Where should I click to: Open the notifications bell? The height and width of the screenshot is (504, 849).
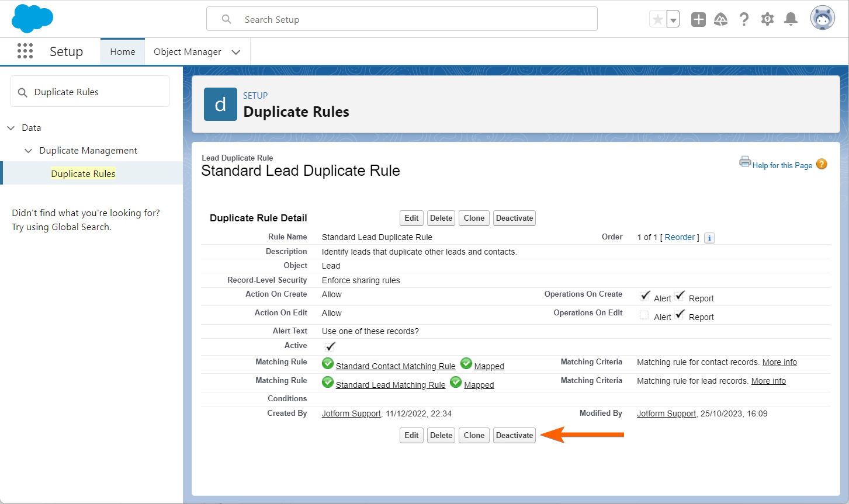[791, 20]
